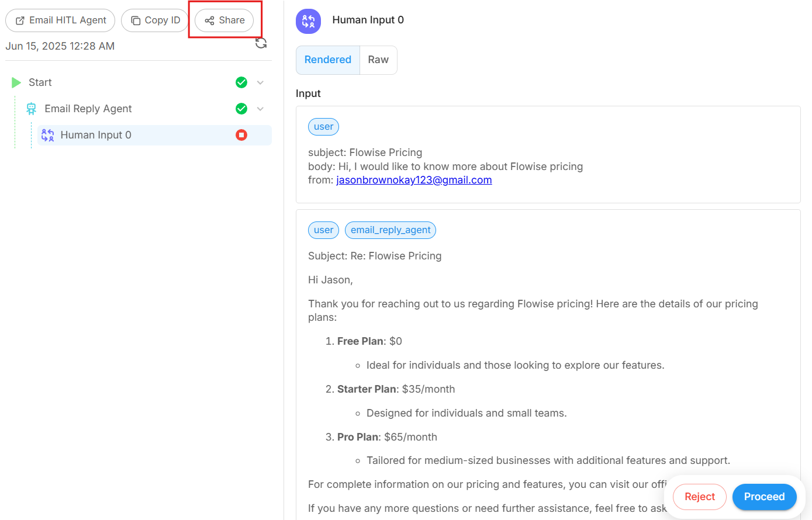Image resolution: width=812 pixels, height=520 pixels.
Task: Click the refresh icon below Share
Action: [261, 43]
